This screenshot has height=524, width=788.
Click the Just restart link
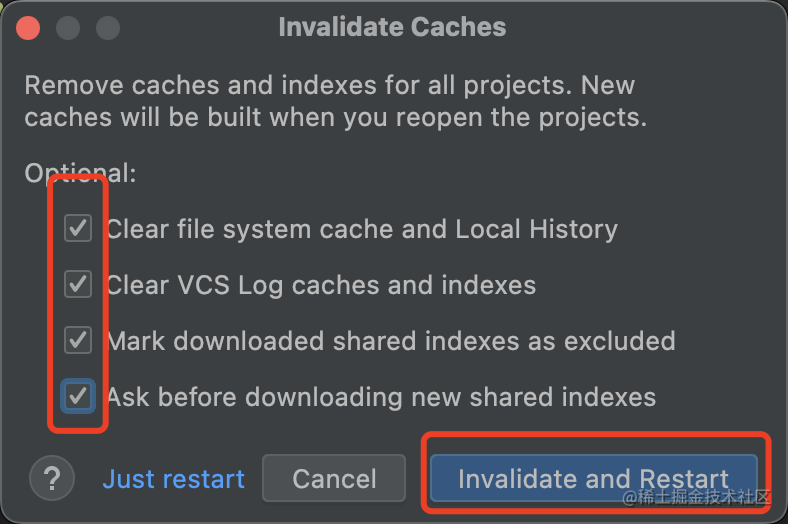(x=173, y=479)
